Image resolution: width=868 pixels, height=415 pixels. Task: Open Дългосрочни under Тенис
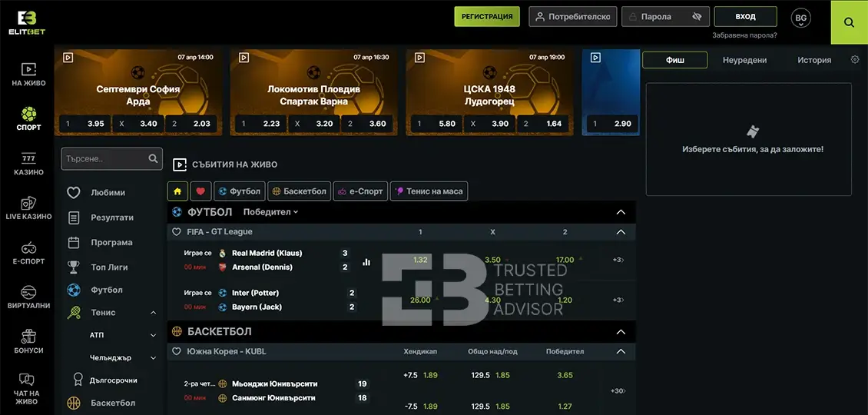click(x=105, y=380)
